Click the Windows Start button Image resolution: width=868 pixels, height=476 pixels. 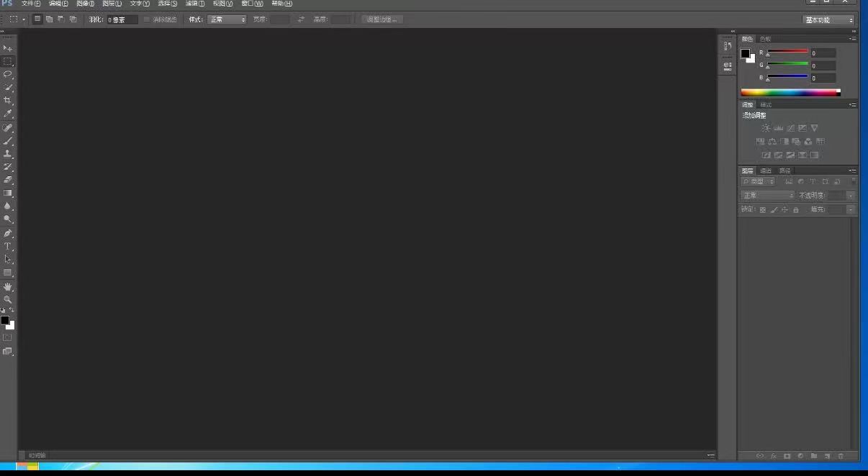coord(27,466)
